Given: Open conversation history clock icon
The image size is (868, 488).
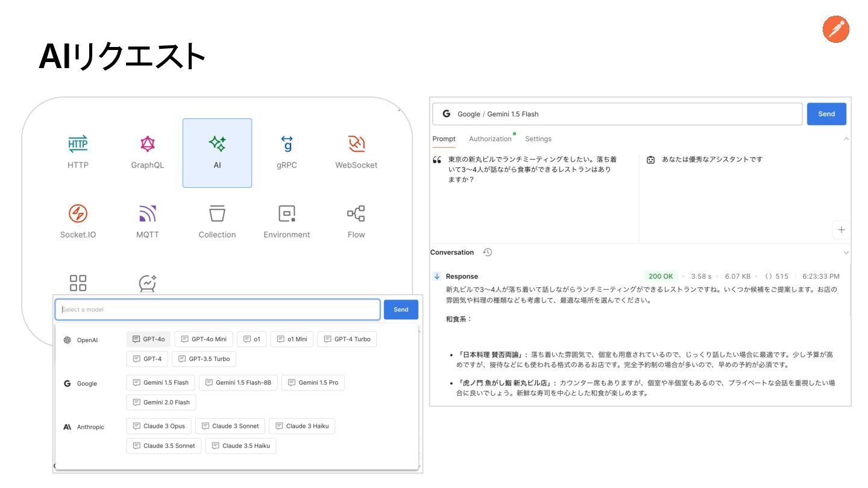Looking at the screenshot, I should (488, 252).
